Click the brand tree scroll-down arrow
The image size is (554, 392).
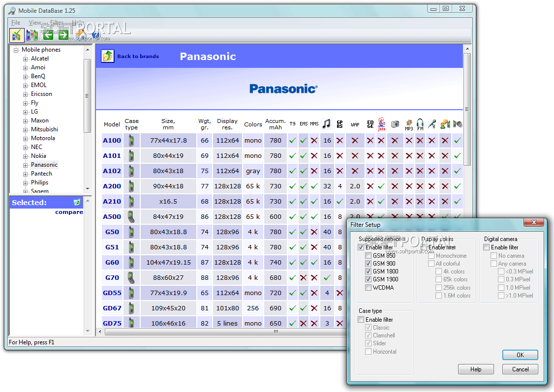coord(88,188)
